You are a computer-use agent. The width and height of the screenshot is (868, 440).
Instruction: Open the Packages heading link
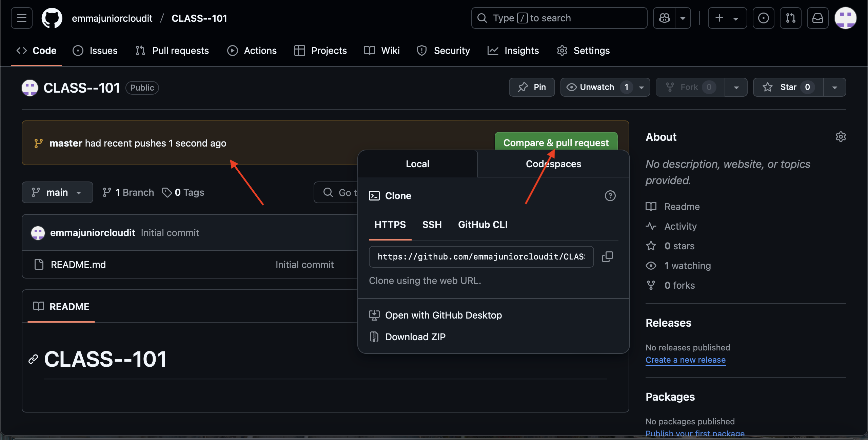tap(670, 397)
